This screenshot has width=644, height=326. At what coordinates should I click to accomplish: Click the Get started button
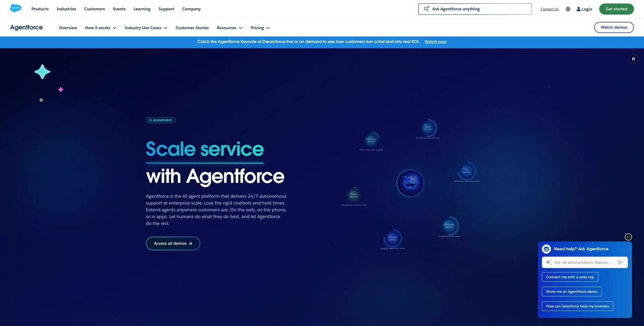616,9
